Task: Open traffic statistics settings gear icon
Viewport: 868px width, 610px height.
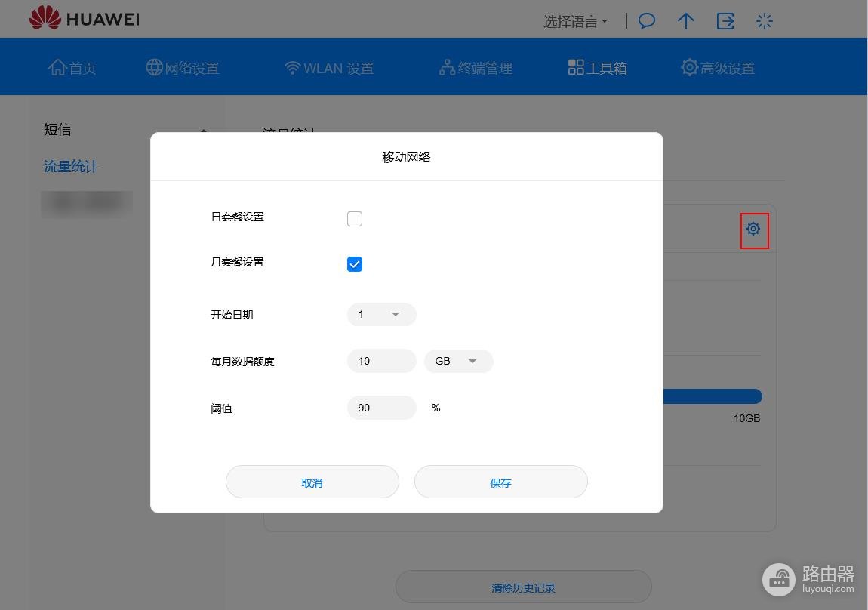Action: [753, 229]
